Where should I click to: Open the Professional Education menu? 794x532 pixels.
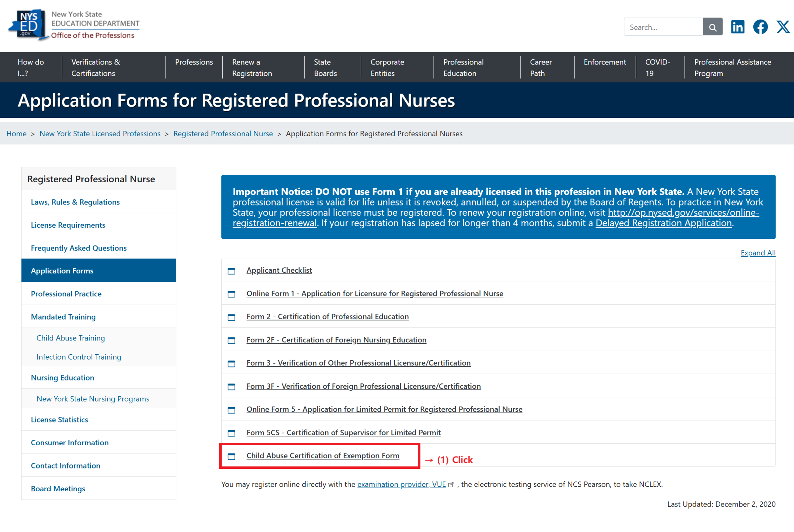463,67
